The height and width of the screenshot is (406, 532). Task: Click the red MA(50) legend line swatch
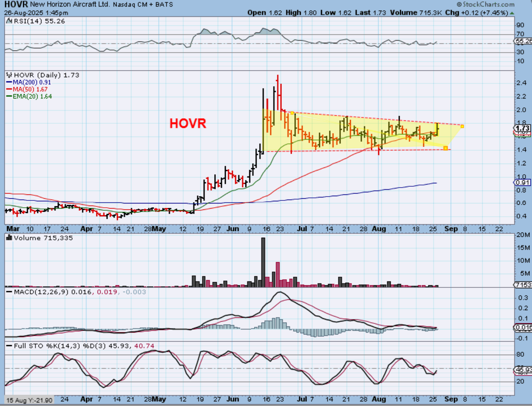coord(10,90)
